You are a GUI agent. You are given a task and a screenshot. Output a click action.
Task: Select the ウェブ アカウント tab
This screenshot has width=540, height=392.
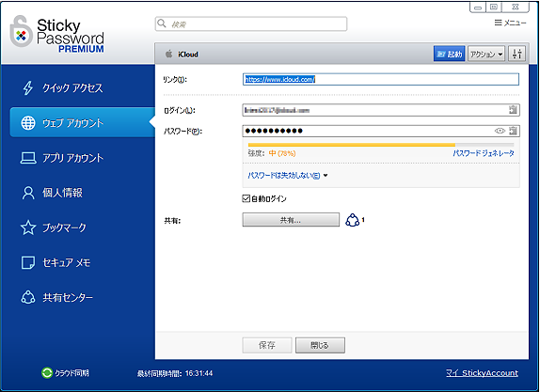pyautogui.click(x=82, y=122)
